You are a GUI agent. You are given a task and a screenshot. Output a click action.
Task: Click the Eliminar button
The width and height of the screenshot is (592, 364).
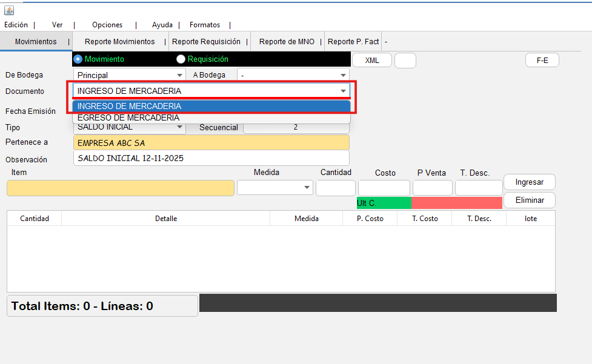(x=529, y=200)
